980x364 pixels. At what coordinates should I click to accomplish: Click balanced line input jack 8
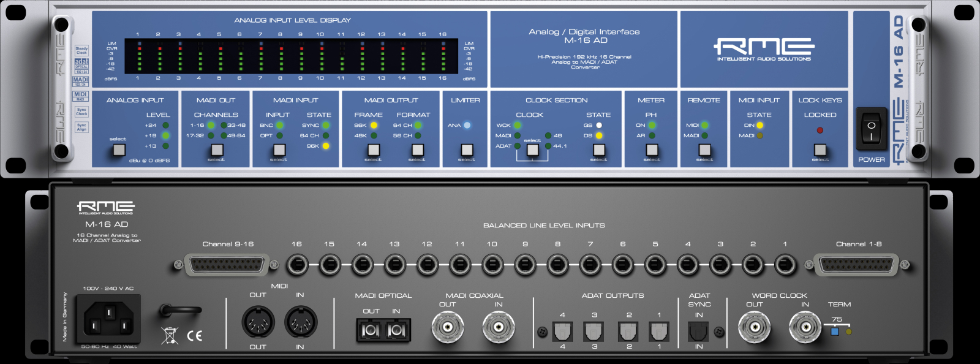tap(557, 265)
